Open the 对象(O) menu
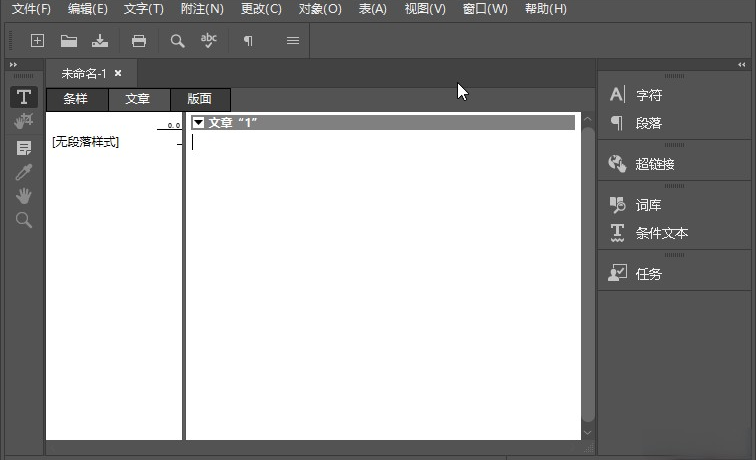 pyautogui.click(x=320, y=9)
